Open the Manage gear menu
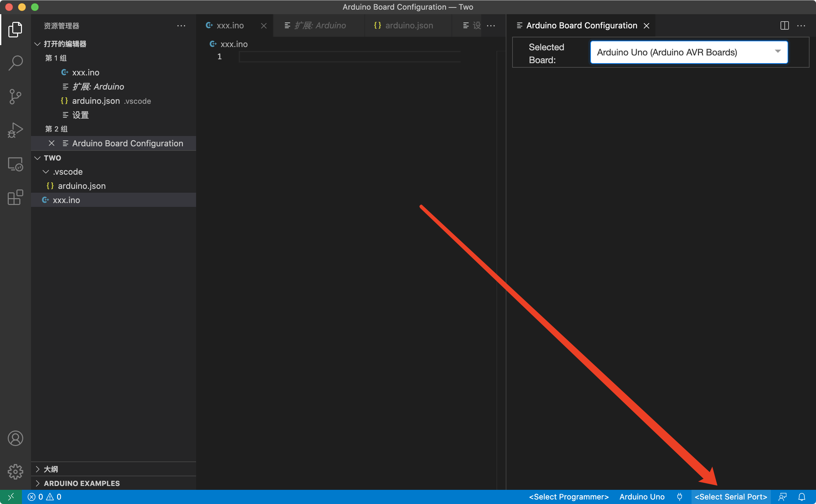816x504 pixels. pos(15,472)
